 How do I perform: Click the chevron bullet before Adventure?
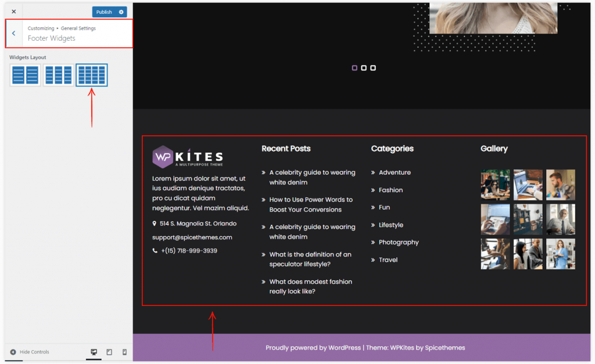click(x=372, y=172)
